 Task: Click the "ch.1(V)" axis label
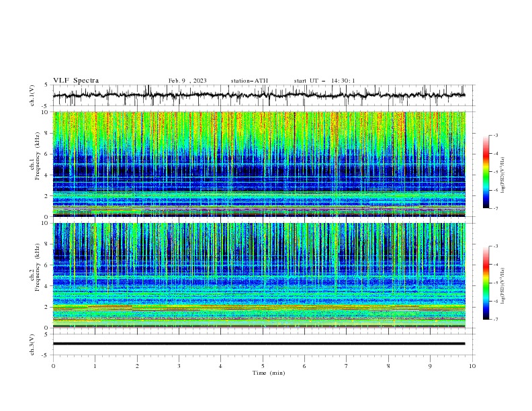tap(32, 95)
